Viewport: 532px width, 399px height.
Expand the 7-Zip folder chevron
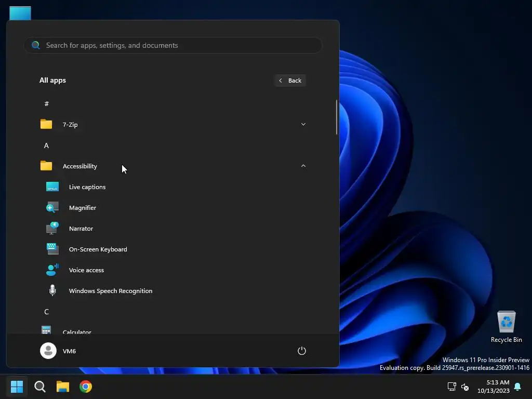pos(303,124)
